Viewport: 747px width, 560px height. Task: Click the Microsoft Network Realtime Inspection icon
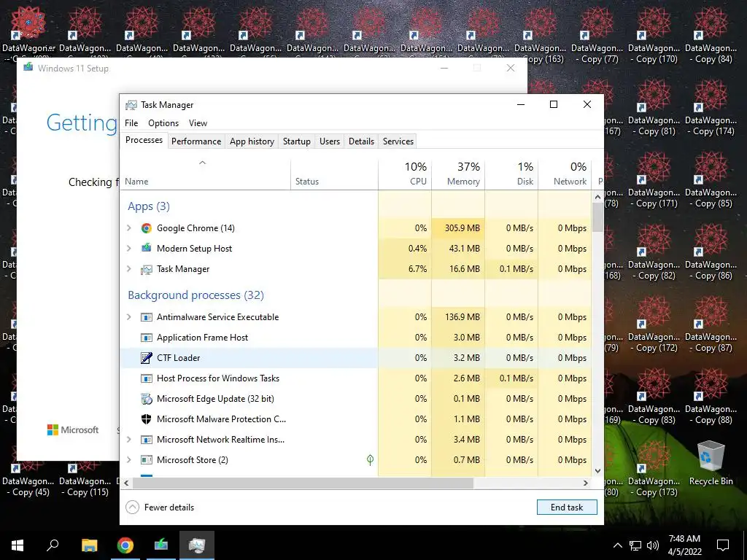[146, 440]
